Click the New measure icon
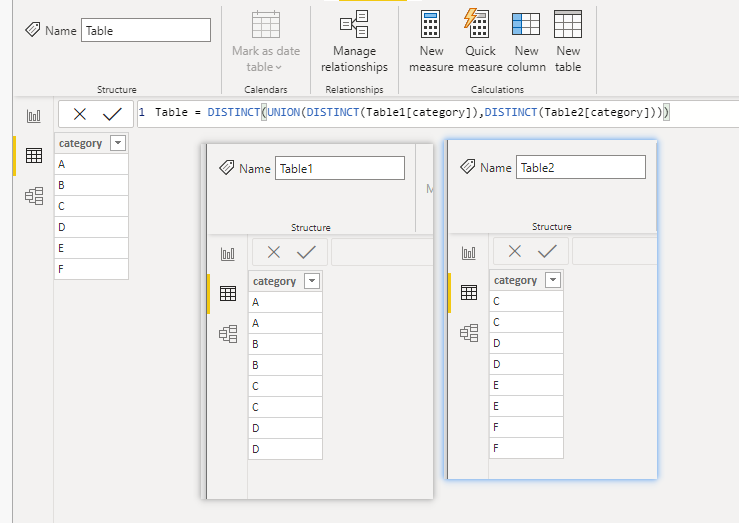The image size is (739, 523). [x=430, y=25]
